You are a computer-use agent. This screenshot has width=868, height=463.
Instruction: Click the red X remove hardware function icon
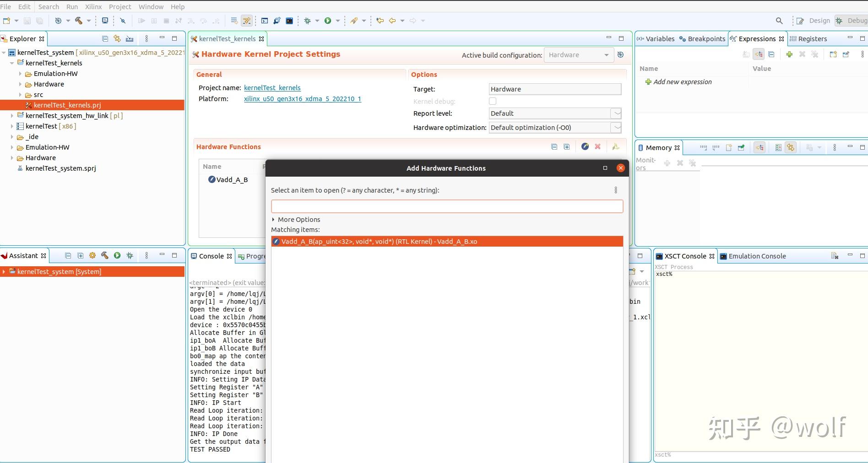tap(597, 147)
